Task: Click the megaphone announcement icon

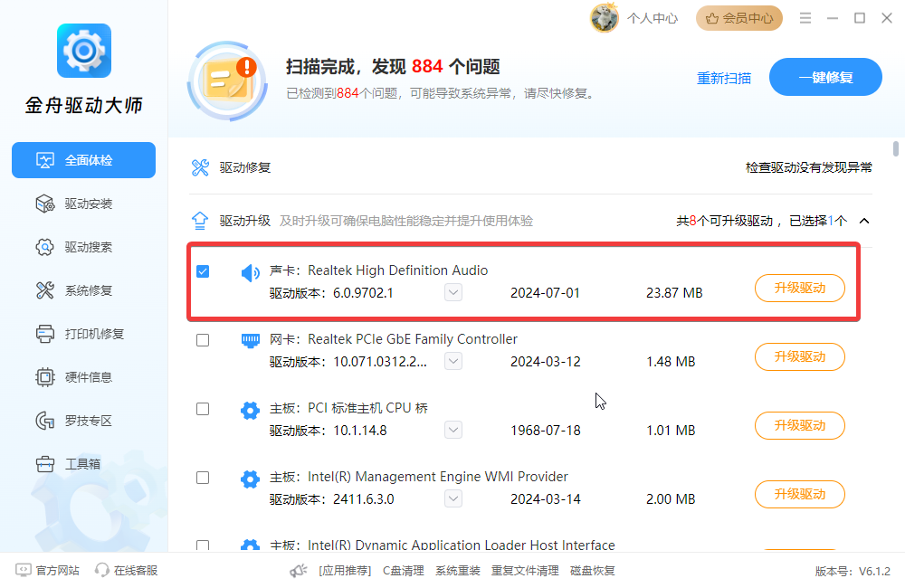Action: point(299,571)
